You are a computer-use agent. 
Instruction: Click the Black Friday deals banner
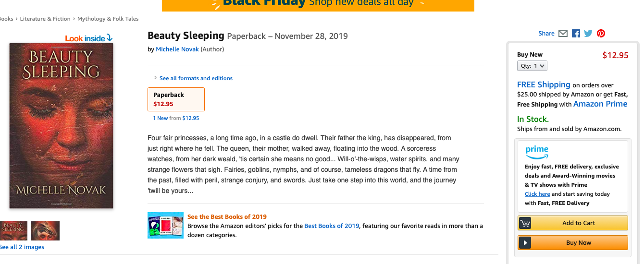click(318, 5)
